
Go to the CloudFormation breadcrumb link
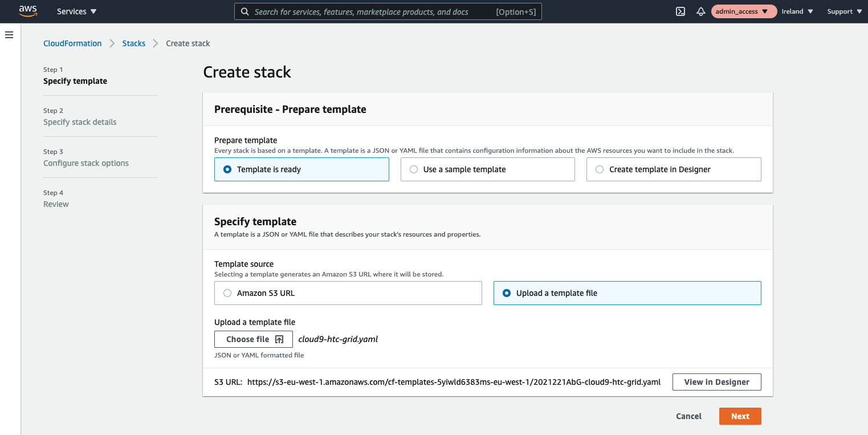point(72,43)
